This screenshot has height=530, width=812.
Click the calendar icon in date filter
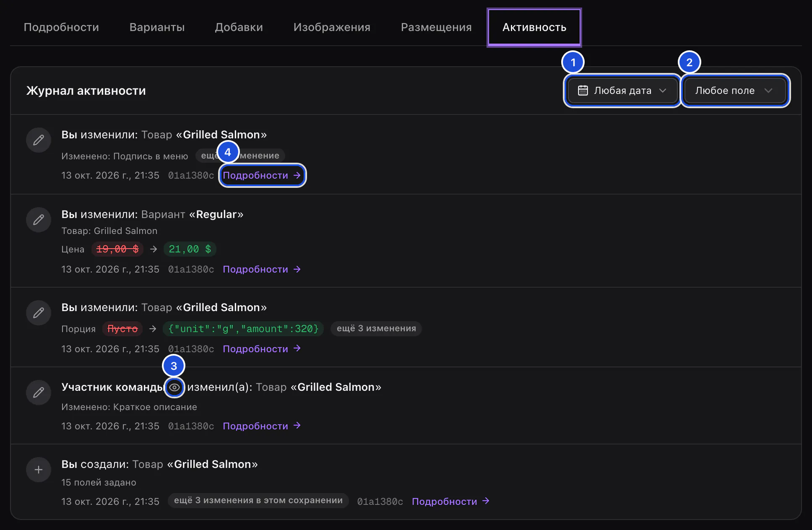click(x=583, y=91)
